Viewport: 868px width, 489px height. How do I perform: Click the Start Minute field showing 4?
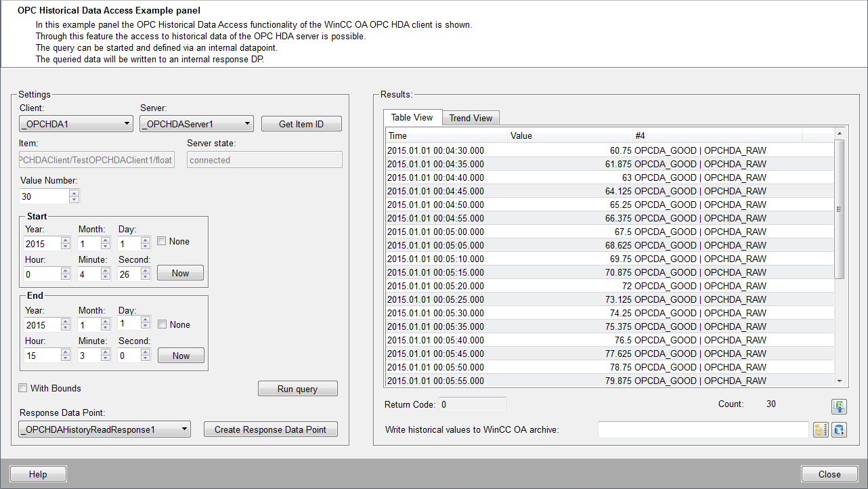[89, 274]
